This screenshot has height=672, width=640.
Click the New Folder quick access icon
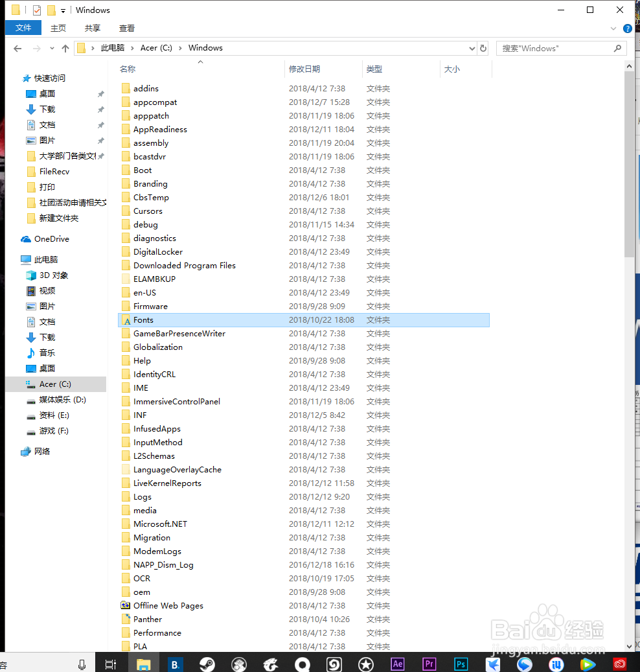(x=51, y=10)
